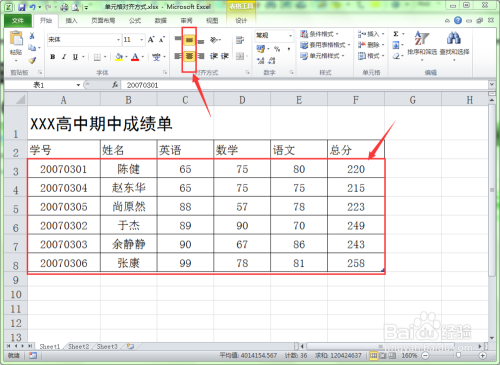Click the percent style icon
Screen dimensions: 500x365
point(277,49)
